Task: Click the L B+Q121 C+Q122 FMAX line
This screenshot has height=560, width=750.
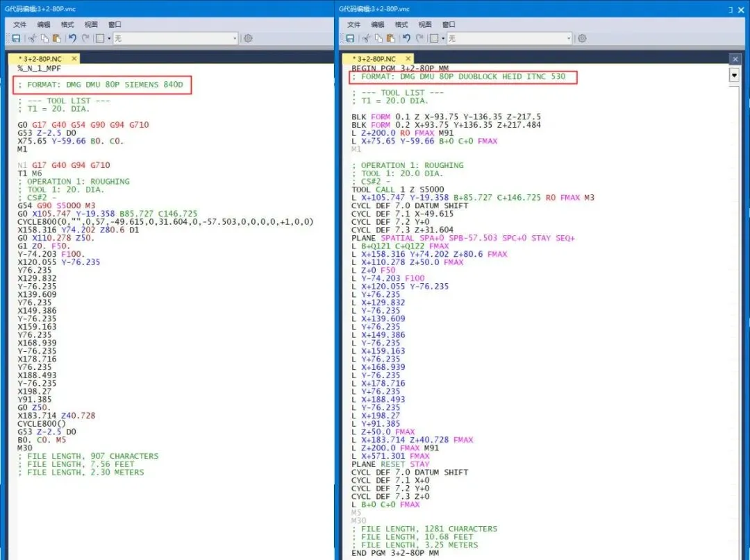Action: [x=400, y=246]
